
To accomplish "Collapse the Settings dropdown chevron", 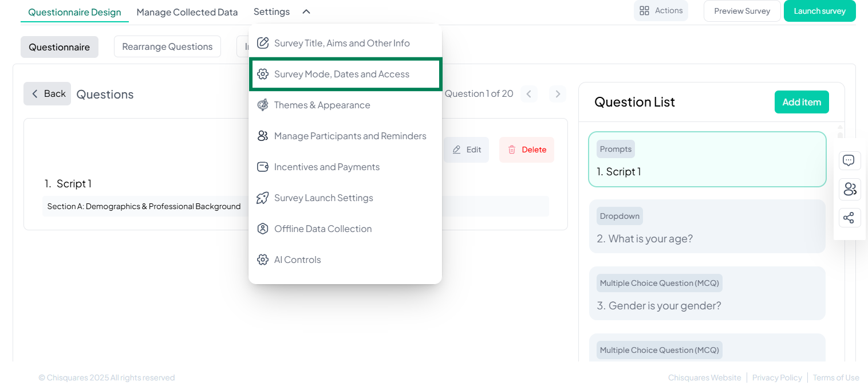I will 306,11.
